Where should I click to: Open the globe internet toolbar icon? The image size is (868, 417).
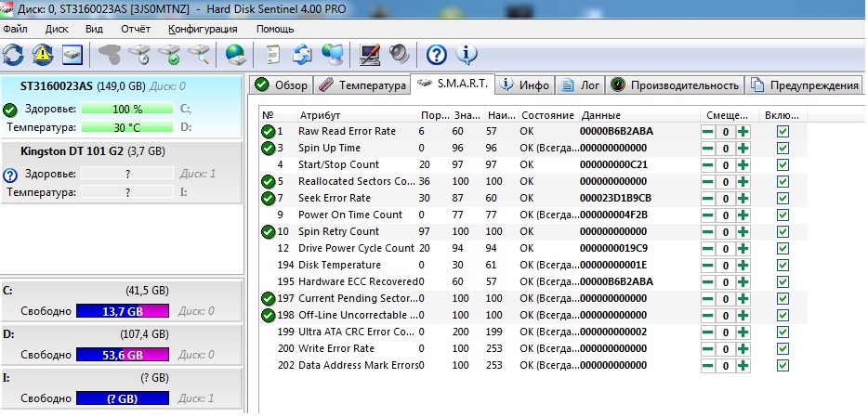click(236, 54)
